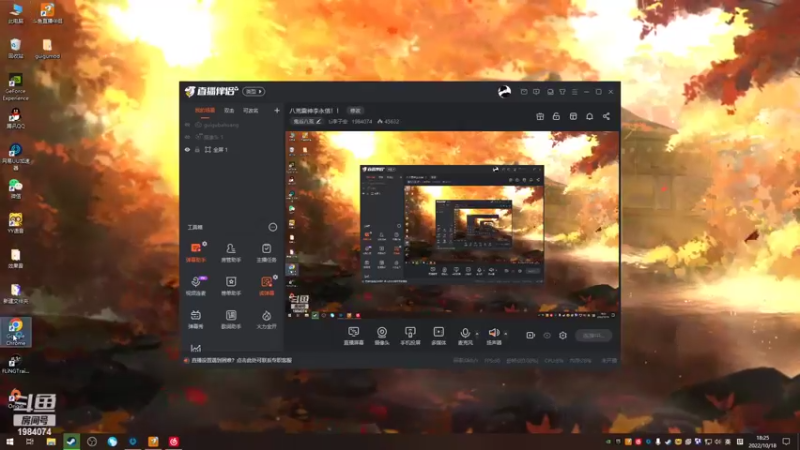The height and width of the screenshot is (450, 800).
Task: Open the chart statistics tool icon
Action: pyautogui.click(x=195, y=348)
